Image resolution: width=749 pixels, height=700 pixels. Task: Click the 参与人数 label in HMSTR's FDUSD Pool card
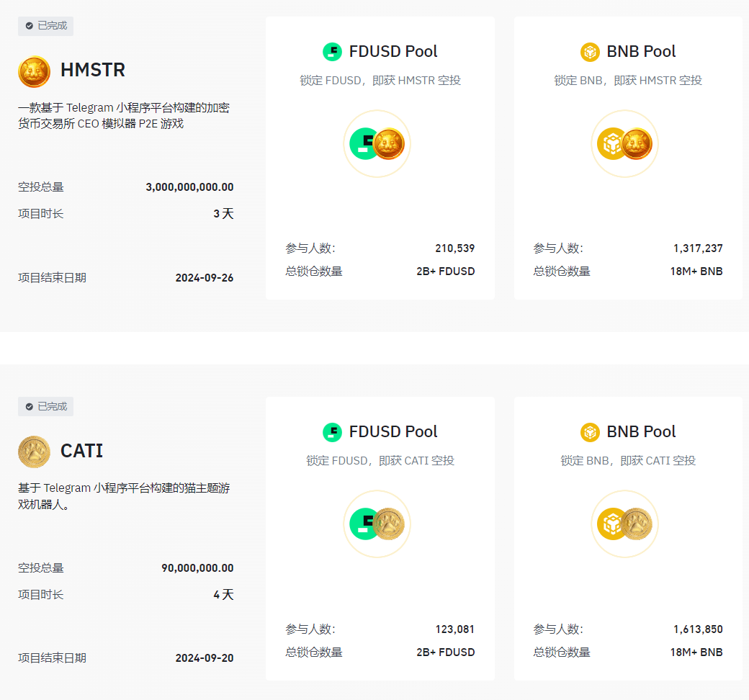point(310,248)
